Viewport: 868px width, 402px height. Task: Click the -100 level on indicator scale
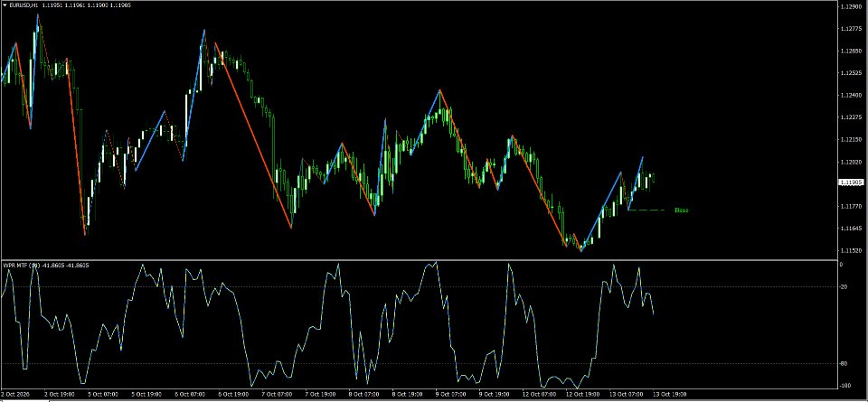click(x=844, y=386)
